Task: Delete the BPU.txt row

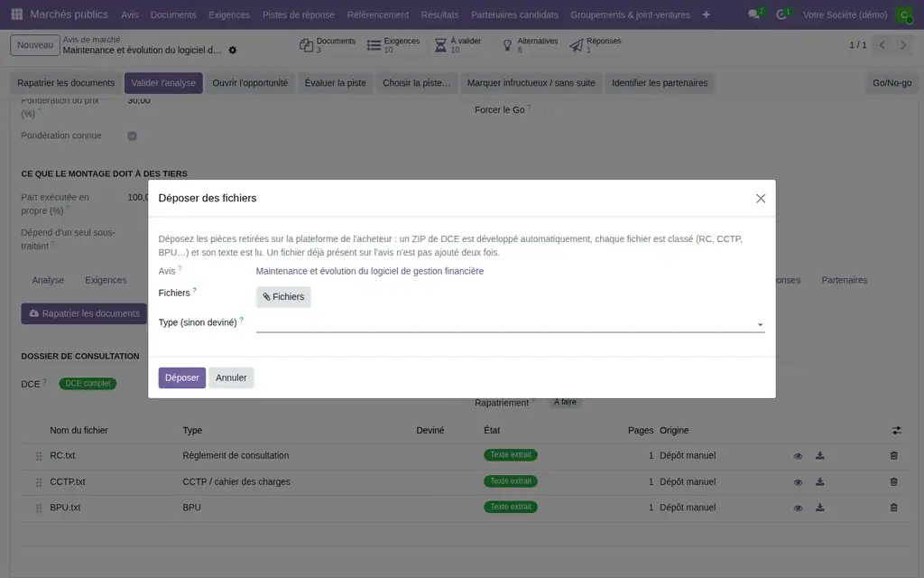Action: click(894, 508)
